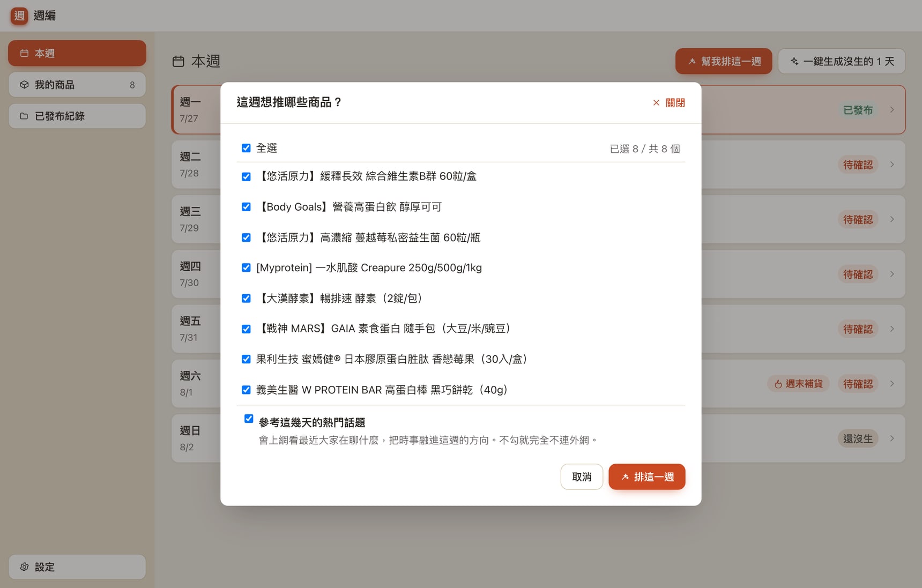Open 本週 in the sidebar

coord(77,53)
